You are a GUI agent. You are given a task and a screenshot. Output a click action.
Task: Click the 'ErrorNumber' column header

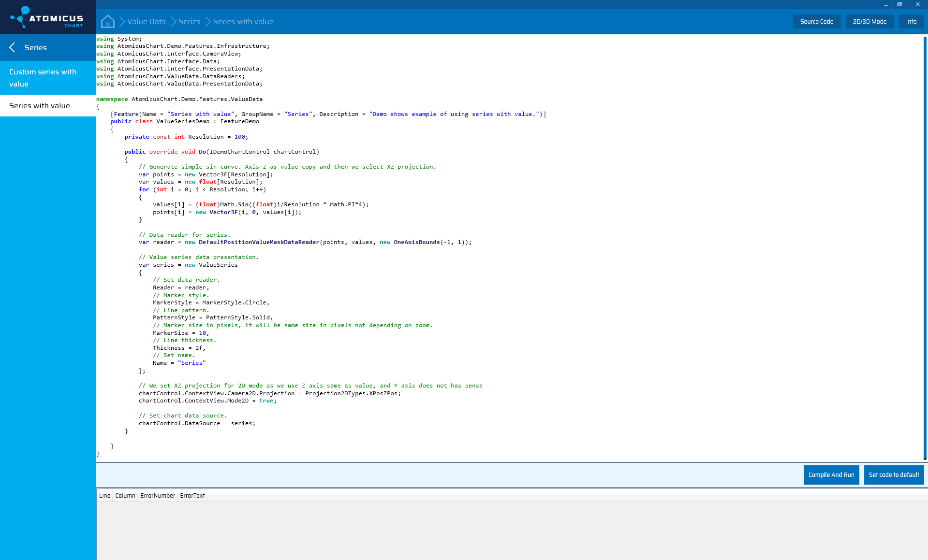(x=157, y=495)
